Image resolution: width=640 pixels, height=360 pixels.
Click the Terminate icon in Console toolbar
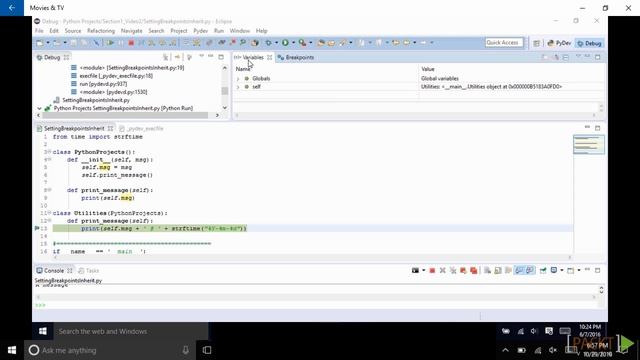point(432,270)
